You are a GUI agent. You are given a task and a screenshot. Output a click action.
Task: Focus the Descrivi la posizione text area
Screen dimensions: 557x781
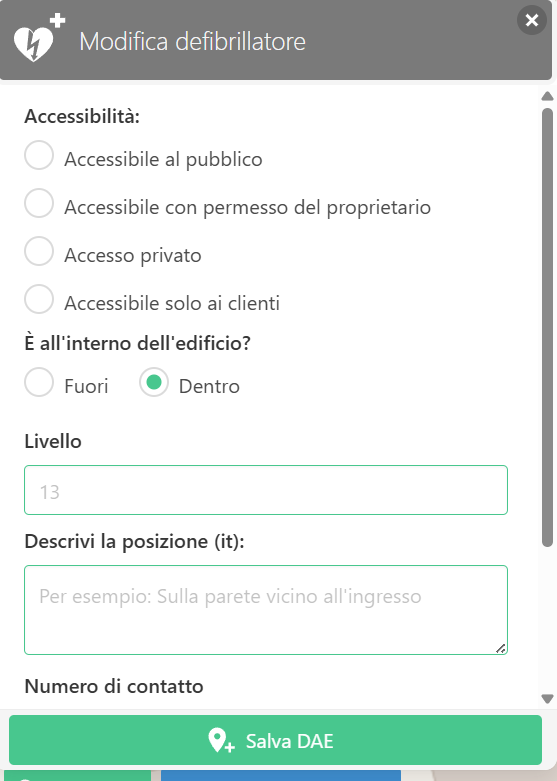click(x=266, y=610)
